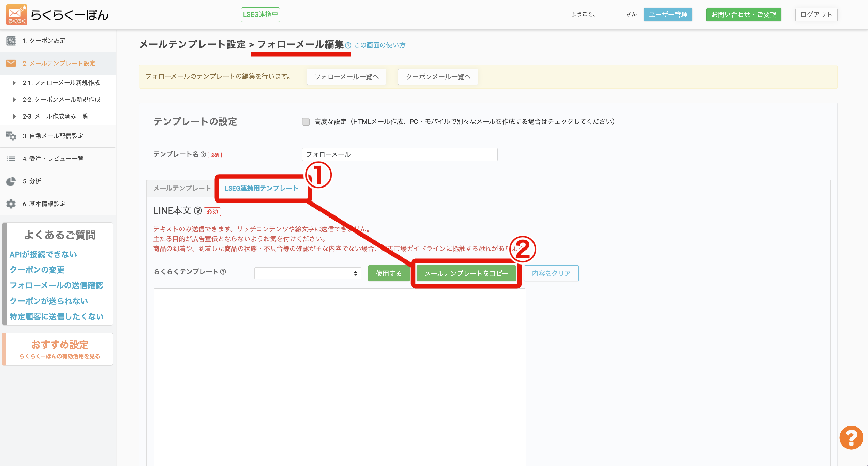Go to フォローメール一覧へ

tap(346, 77)
